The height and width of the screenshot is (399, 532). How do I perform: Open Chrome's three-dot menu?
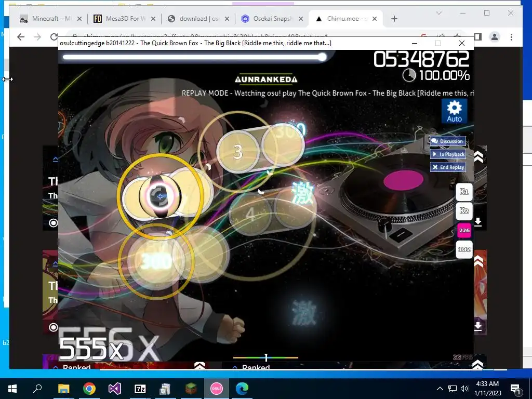click(511, 37)
